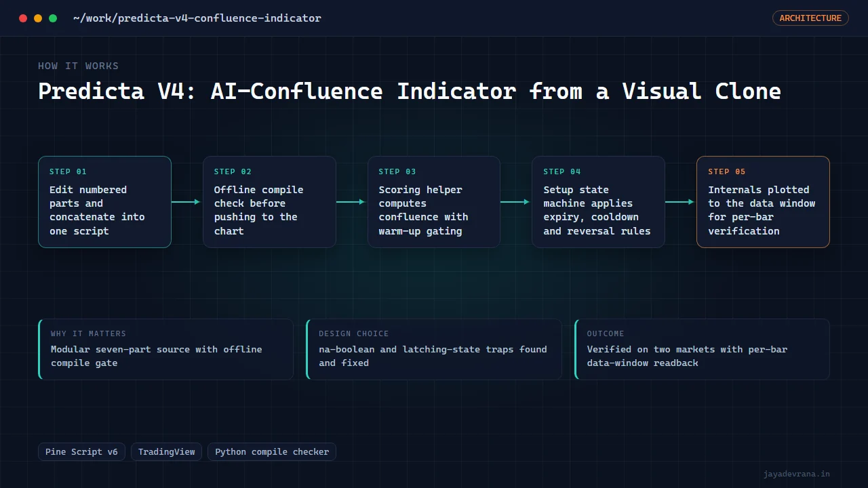Open the STEP 04 setup state machine card
The height and width of the screenshot is (488, 868).
point(598,202)
